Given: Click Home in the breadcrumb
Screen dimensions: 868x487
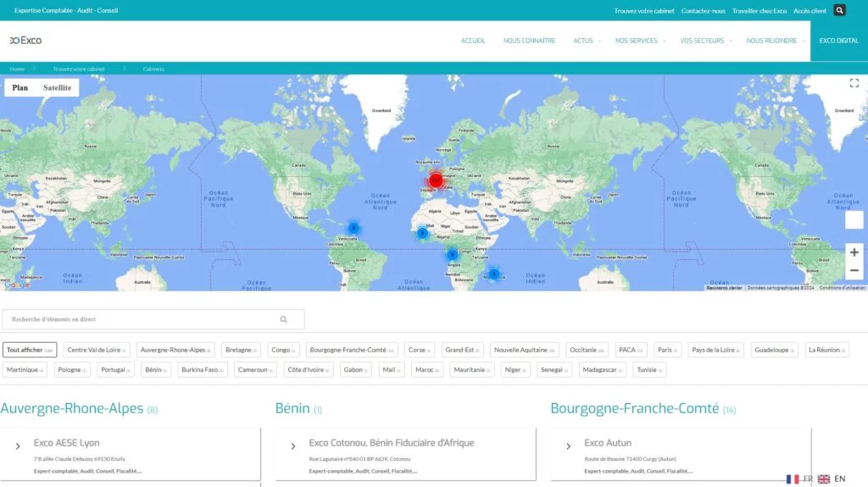Looking at the screenshot, I should click(17, 69).
